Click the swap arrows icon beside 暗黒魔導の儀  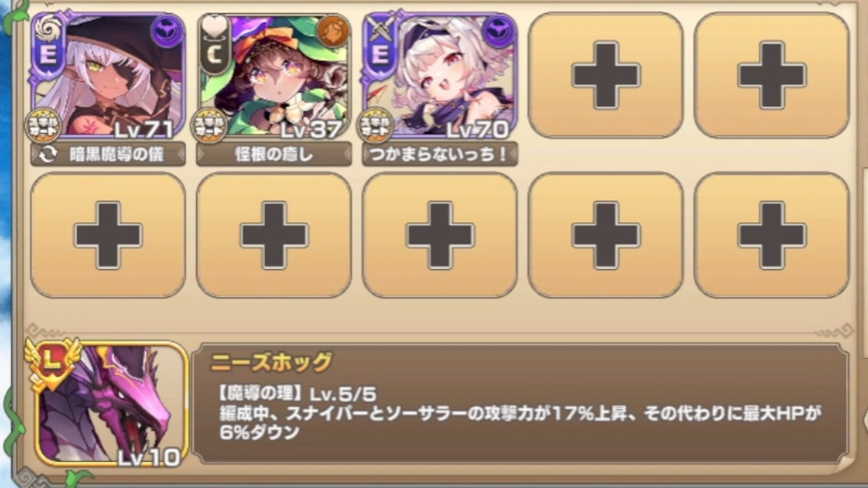48,155
